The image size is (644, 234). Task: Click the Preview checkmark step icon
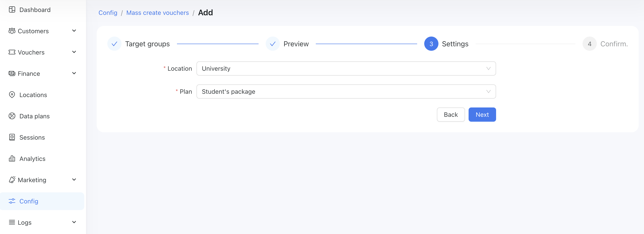pos(273,44)
